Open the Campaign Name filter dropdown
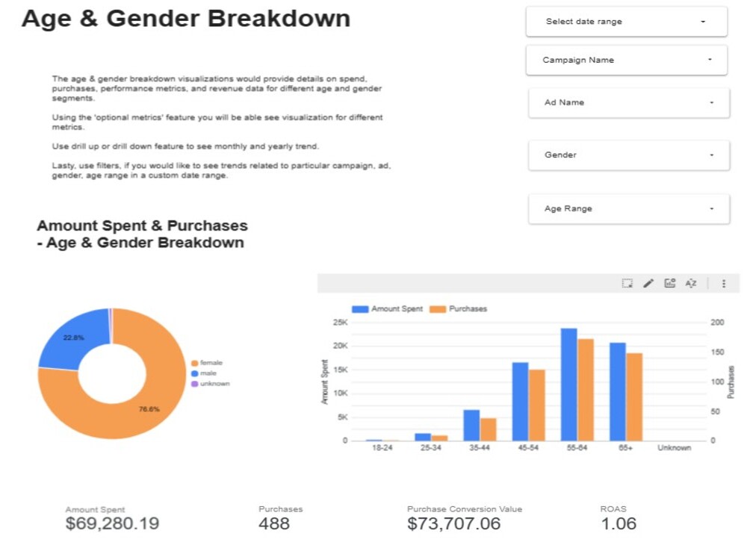Image resolution: width=747 pixels, height=560 pixels. pos(627,60)
